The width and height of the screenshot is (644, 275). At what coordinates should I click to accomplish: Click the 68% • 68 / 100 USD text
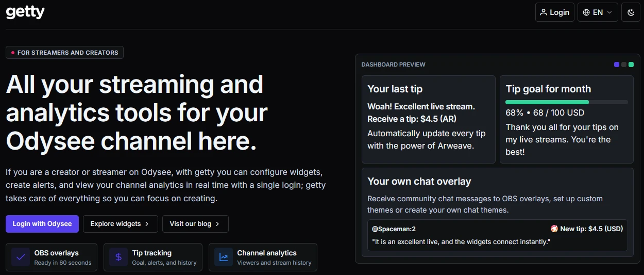[x=545, y=112]
